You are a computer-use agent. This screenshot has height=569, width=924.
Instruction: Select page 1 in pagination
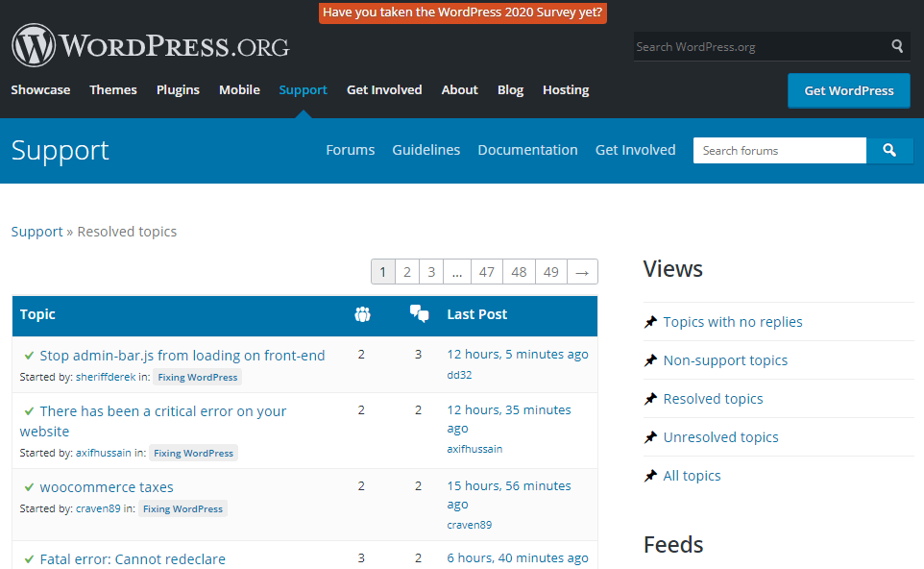pyautogui.click(x=383, y=272)
